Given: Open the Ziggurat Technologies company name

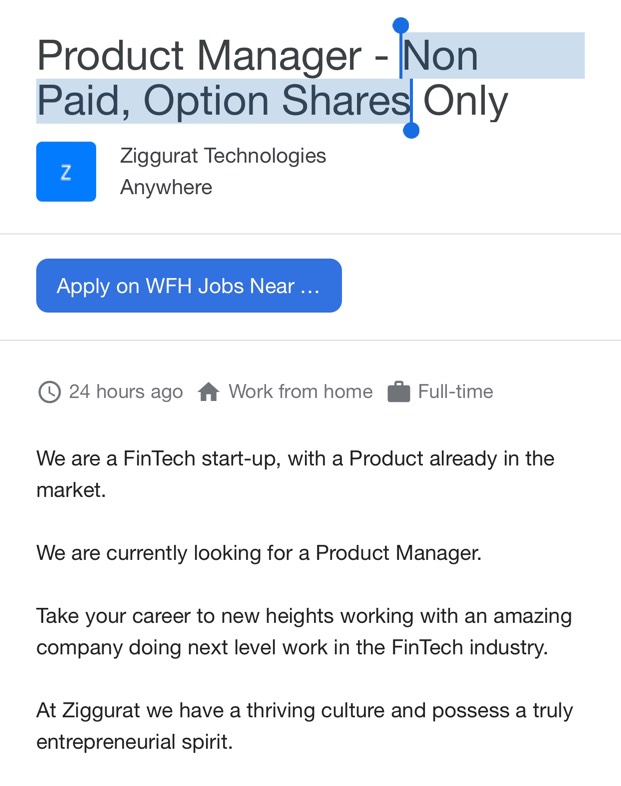Looking at the screenshot, I should click(223, 155).
